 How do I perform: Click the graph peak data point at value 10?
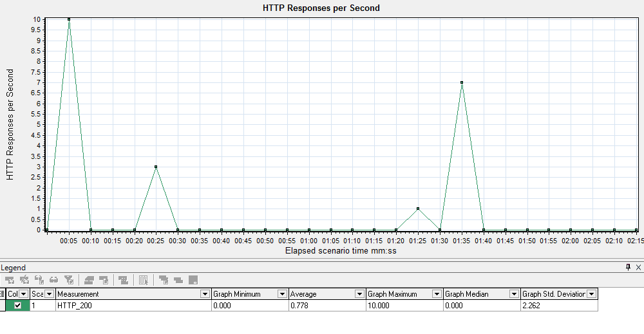69,19
